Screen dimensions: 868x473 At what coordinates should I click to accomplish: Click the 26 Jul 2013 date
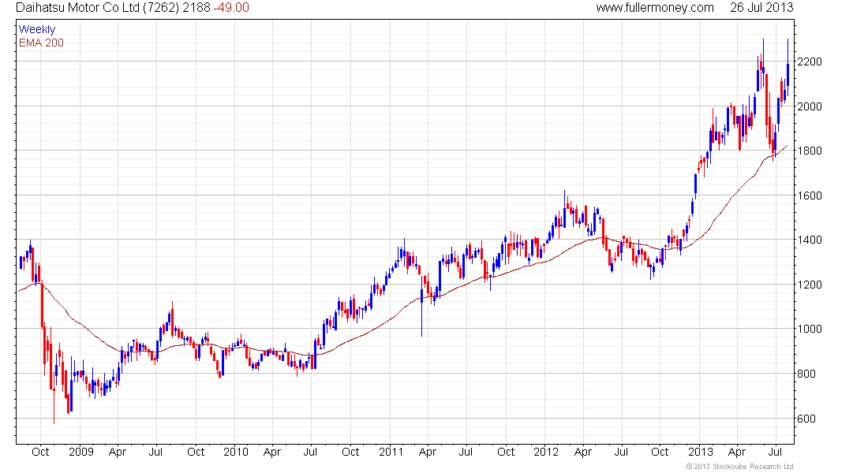tap(761, 8)
